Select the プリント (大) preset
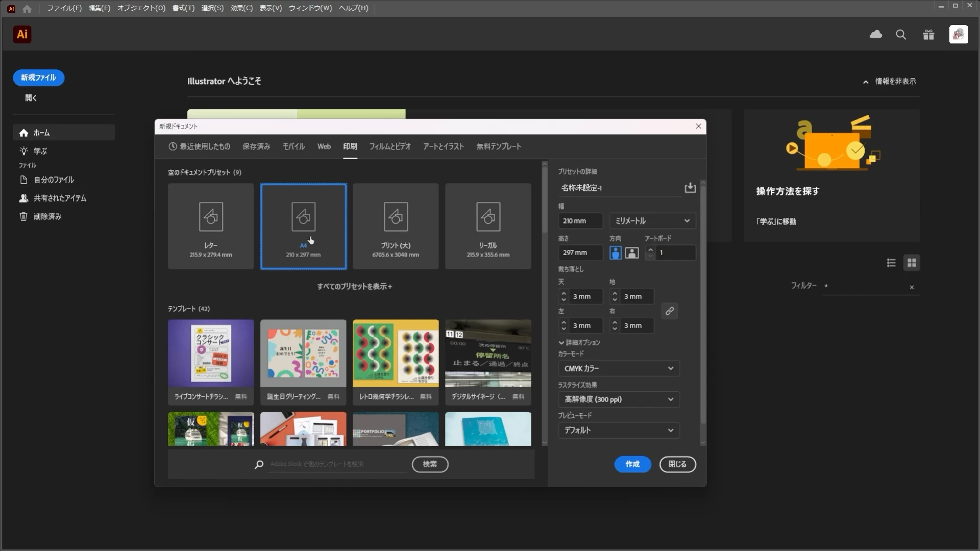The width and height of the screenshot is (980, 551). [x=396, y=226]
